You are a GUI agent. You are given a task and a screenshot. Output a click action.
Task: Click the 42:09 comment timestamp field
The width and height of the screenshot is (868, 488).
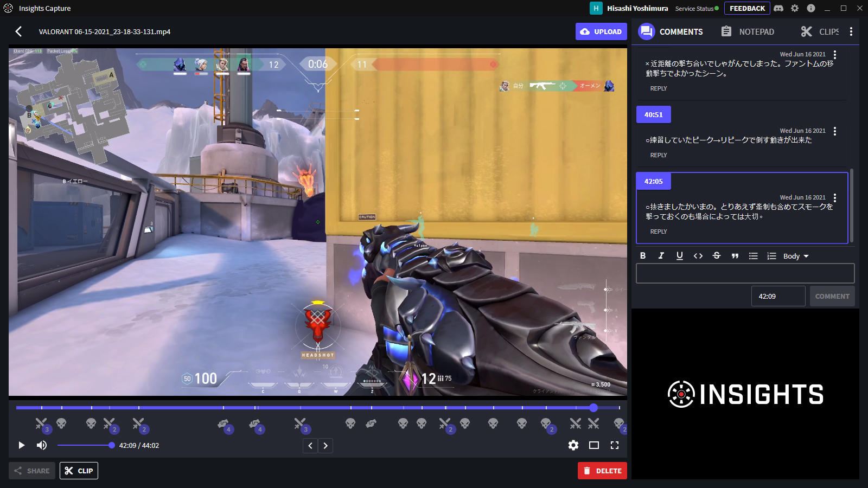click(778, 296)
